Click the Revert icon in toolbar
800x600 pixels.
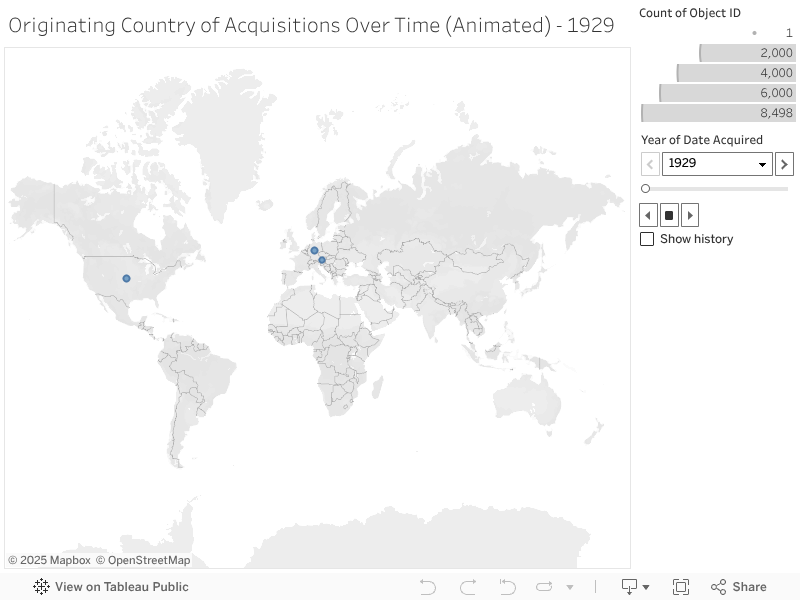pyautogui.click(x=507, y=587)
